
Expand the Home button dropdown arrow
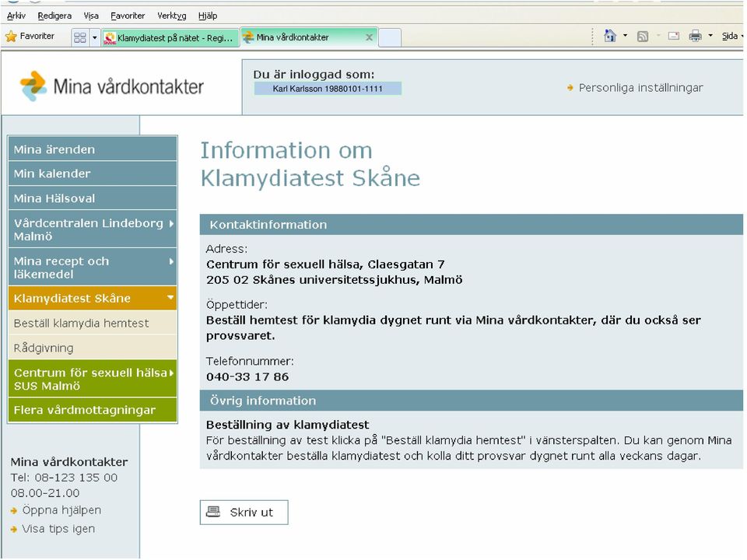pyautogui.click(x=625, y=36)
